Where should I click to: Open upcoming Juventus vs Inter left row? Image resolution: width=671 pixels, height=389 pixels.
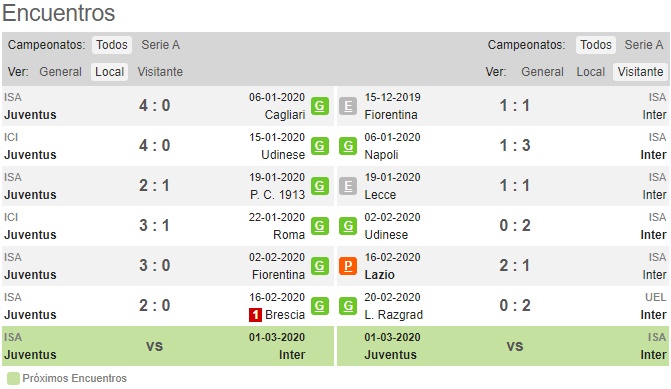168,346
